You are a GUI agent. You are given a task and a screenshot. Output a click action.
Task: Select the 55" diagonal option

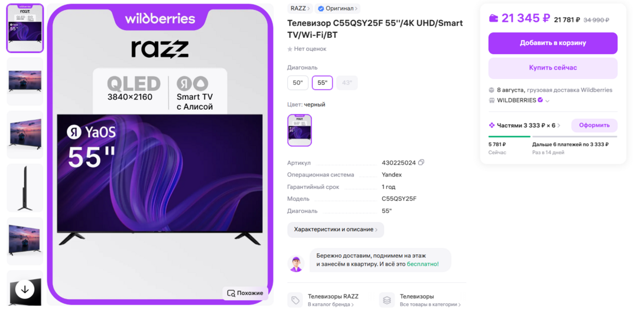point(323,83)
